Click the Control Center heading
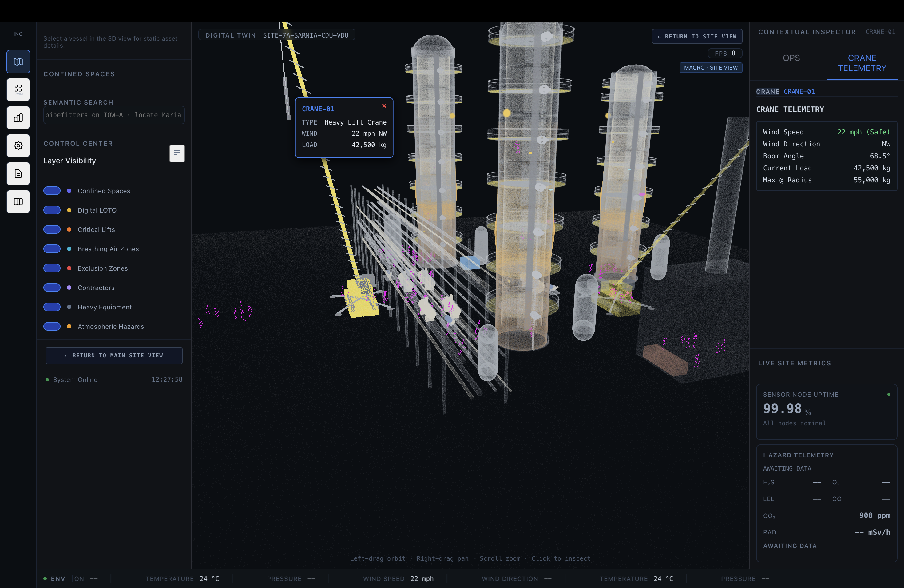This screenshot has width=904, height=588. 78,144
